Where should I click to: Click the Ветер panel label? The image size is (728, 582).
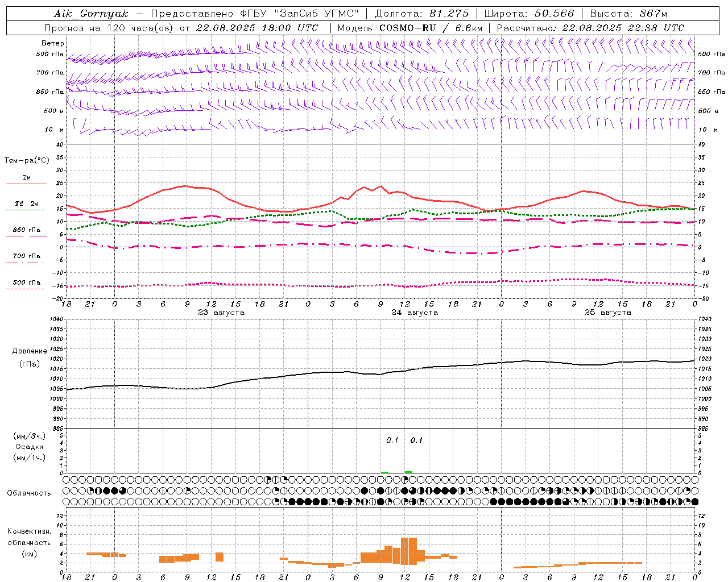click(53, 43)
